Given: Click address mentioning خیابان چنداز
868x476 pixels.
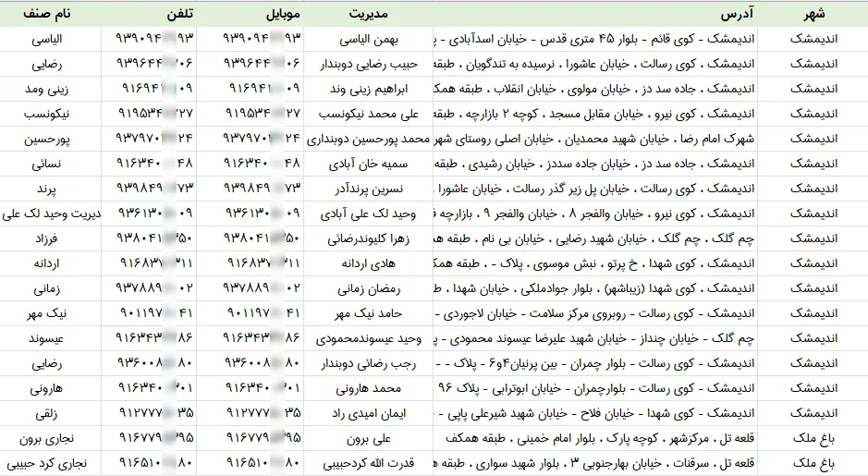Looking at the screenshot, I should pyautogui.click(x=595, y=338).
